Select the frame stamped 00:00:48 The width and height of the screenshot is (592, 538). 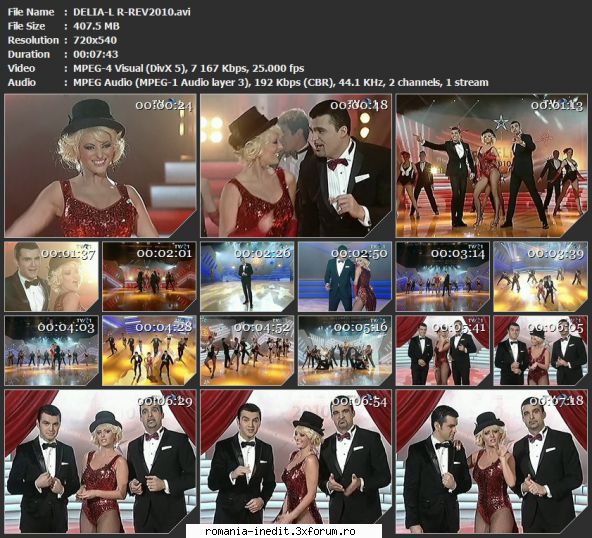point(296,166)
